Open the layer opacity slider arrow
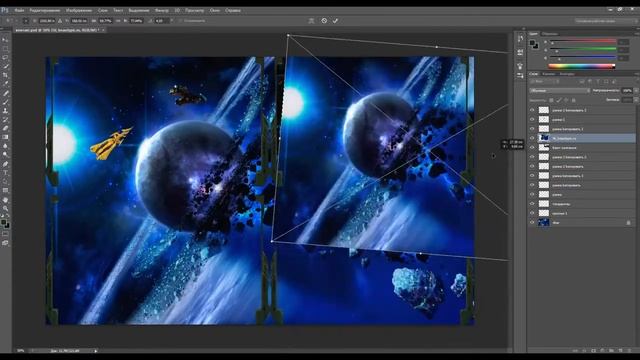The width and height of the screenshot is (640, 360). 636,91
